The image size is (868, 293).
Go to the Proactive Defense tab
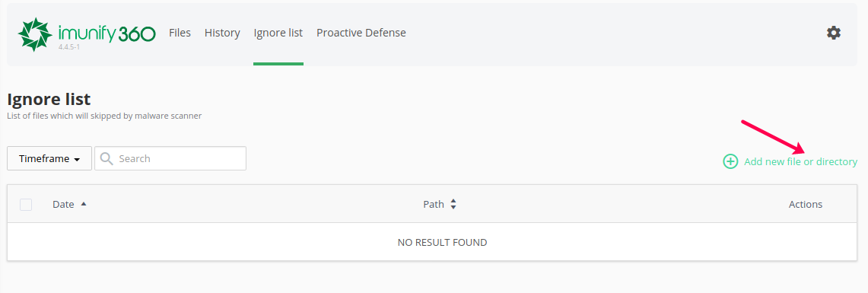pos(361,33)
